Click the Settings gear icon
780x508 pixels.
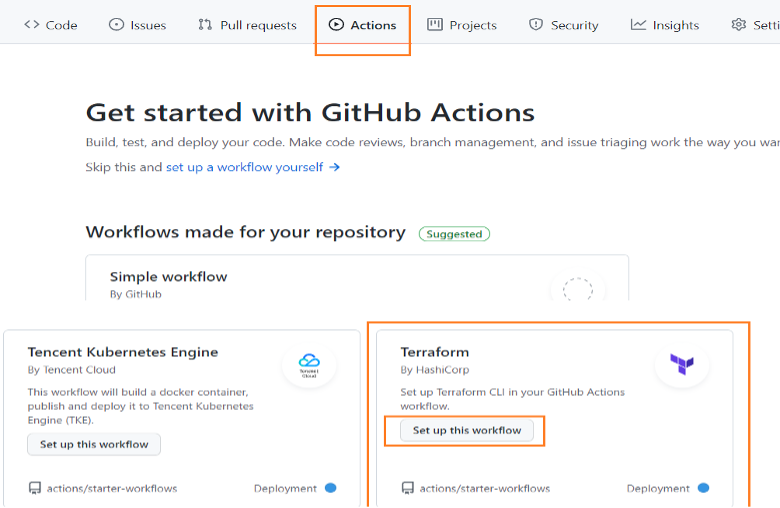[x=739, y=24]
